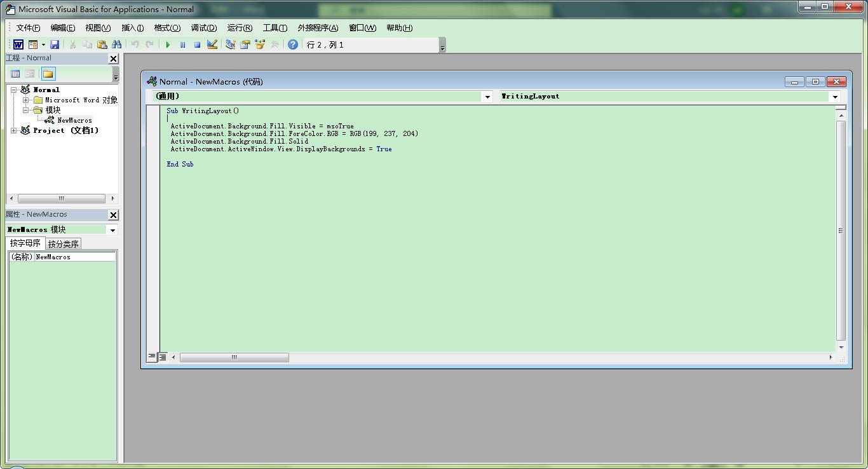This screenshot has width=868, height=469.
Task: Open the 插入(I) menu
Action: pyautogui.click(x=132, y=28)
